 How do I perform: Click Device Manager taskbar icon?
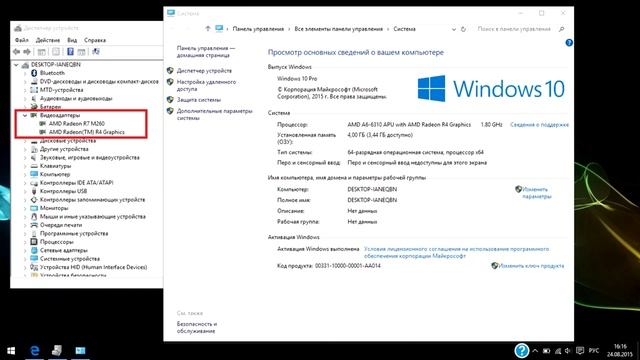57,351
